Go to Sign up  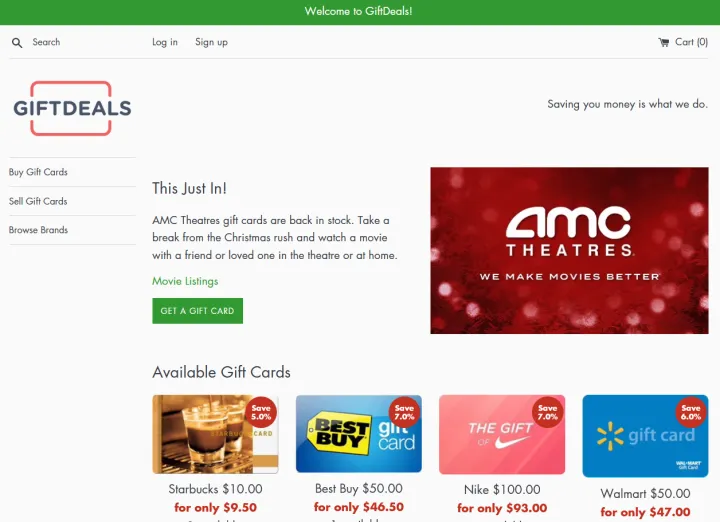click(211, 42)
